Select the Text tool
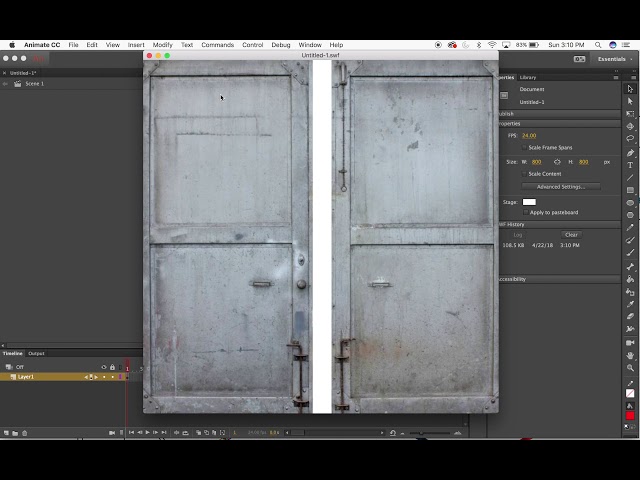The image size is (640, 480). [630, 165]
